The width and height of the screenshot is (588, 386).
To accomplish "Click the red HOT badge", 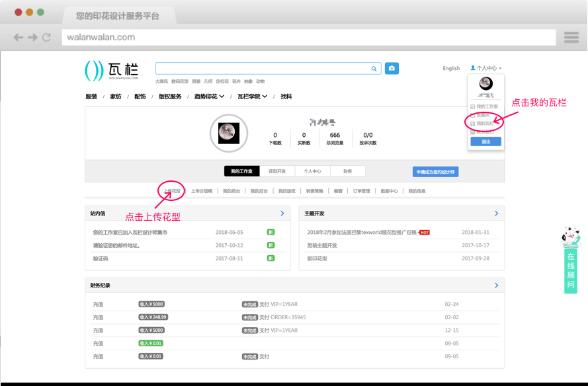I will (424, 233).
